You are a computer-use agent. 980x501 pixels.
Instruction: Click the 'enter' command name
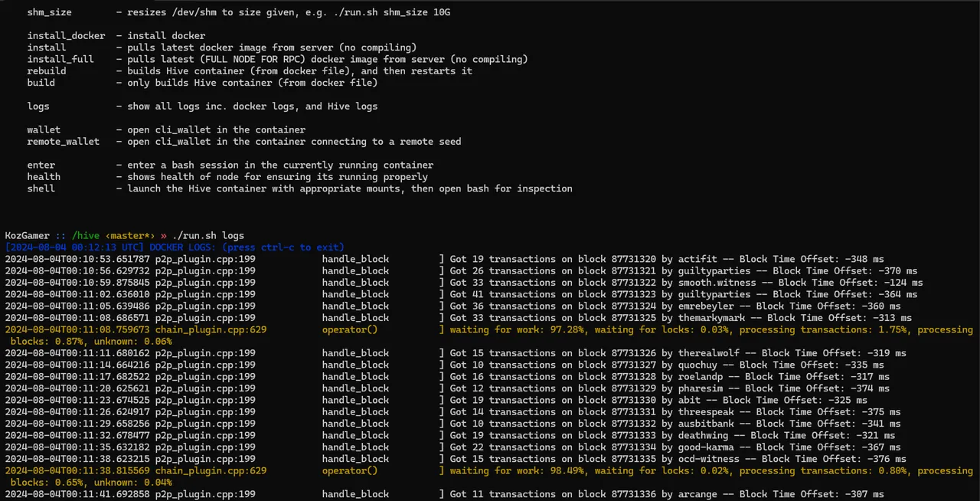pos(41,165)
